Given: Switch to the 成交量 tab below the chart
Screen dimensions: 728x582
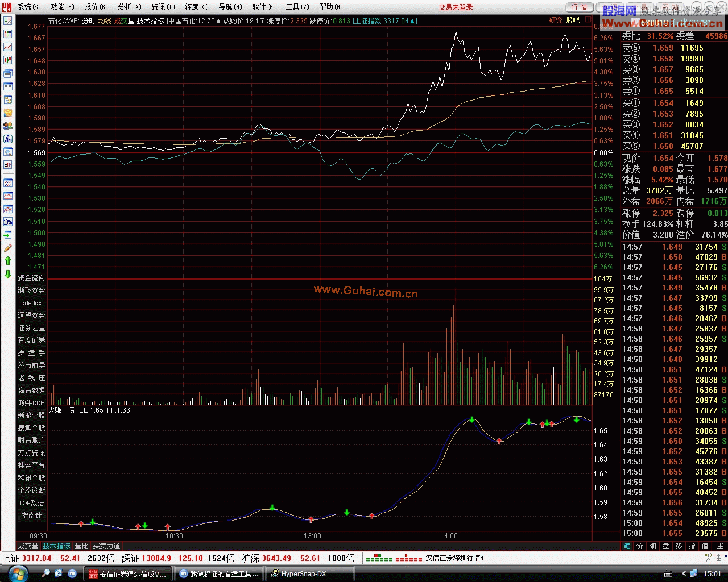Looking at the screenshot, I should (x=28, y=546).
